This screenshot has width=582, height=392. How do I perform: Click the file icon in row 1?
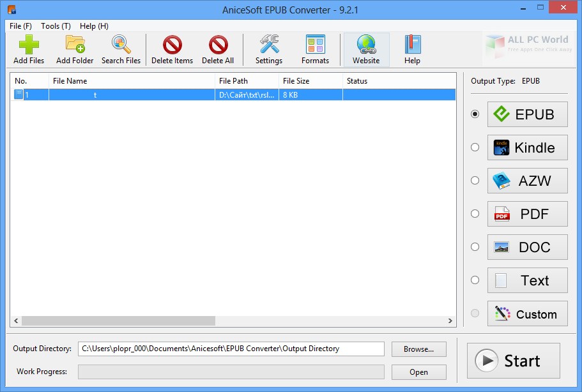coord(19,94)
